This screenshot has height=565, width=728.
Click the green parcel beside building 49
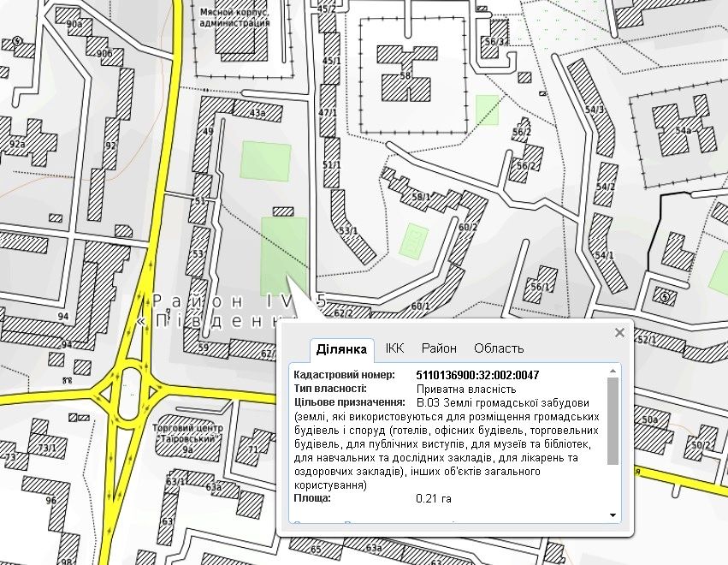[x=265, y=161]
